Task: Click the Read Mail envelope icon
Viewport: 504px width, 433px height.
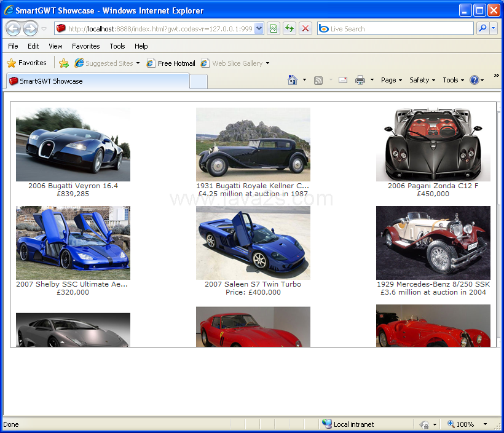Action: tap(343, 80)
